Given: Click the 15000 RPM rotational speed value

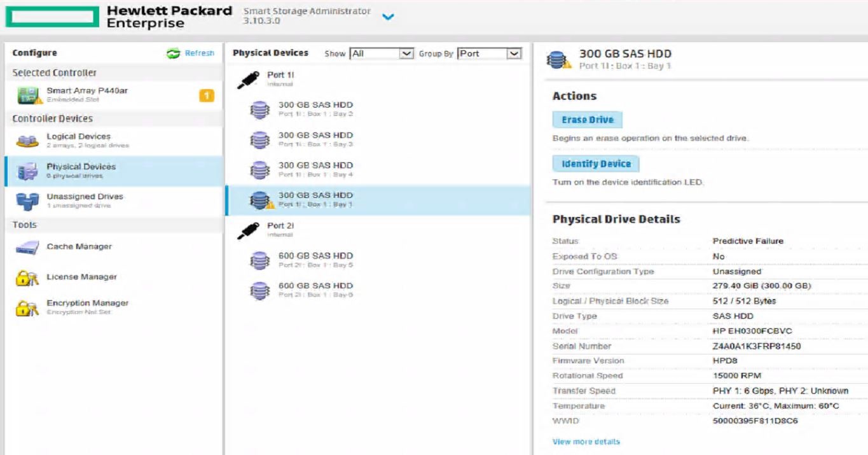Looking at the screenshot, I should [737, 376].
